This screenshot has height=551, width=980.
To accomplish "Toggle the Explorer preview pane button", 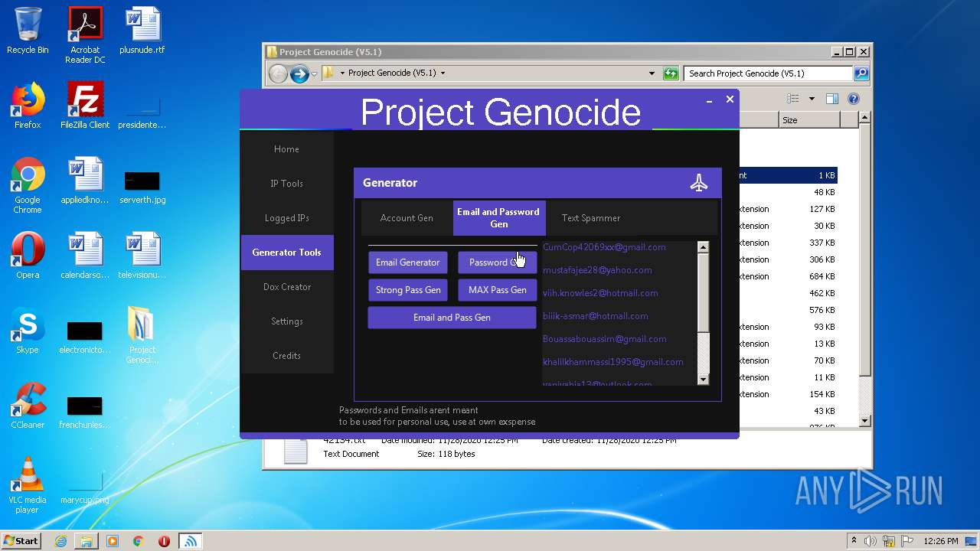I will [x=832, y=99].
